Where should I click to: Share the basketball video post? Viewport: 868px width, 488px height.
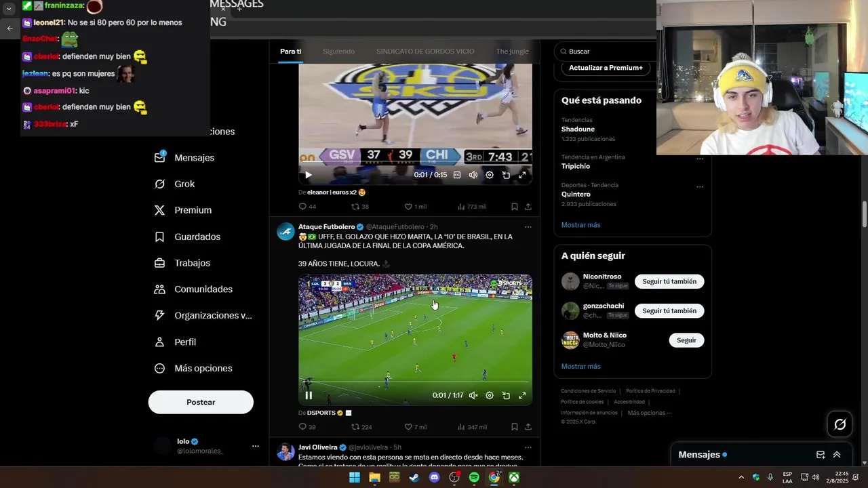pyautogui.click(x=528, y=207)
